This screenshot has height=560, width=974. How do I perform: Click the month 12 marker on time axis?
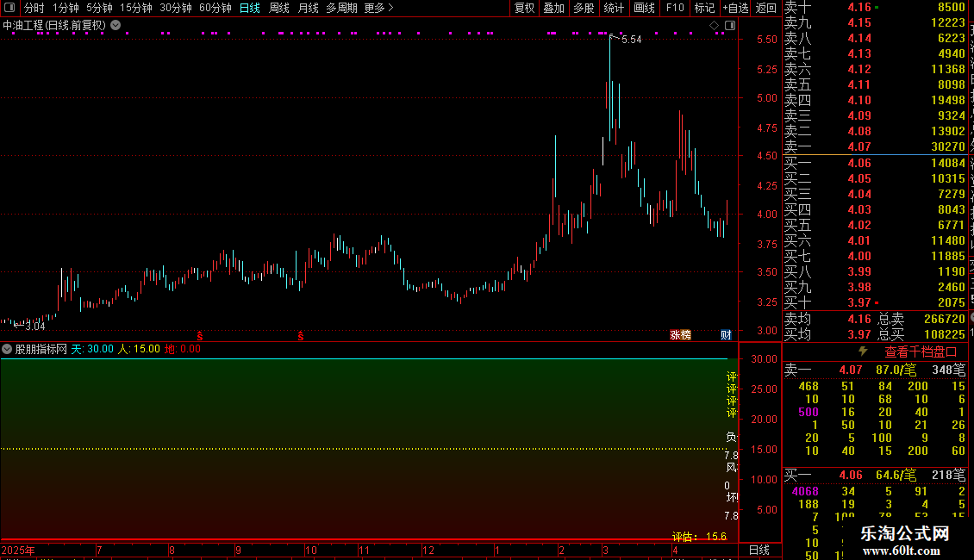(428, 551)
